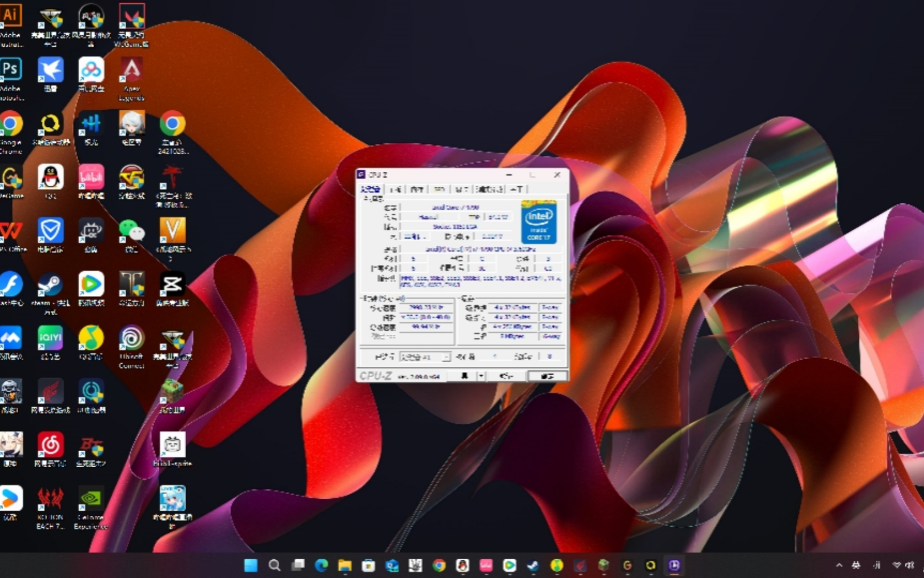Expand the Tools button dropdown arrow in CPU-Z
924x578 pixels.
coord(481,376)
